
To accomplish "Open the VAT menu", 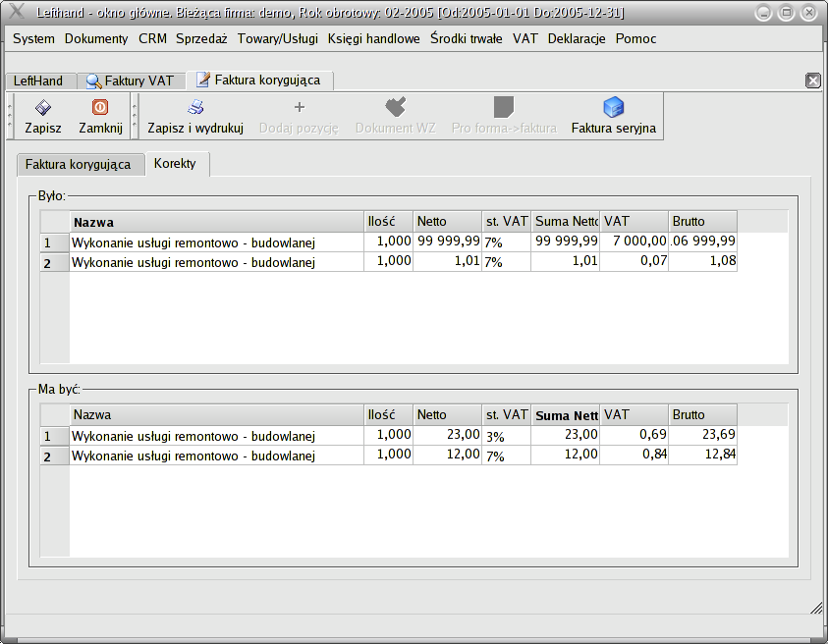I will (x=524, y=38).
